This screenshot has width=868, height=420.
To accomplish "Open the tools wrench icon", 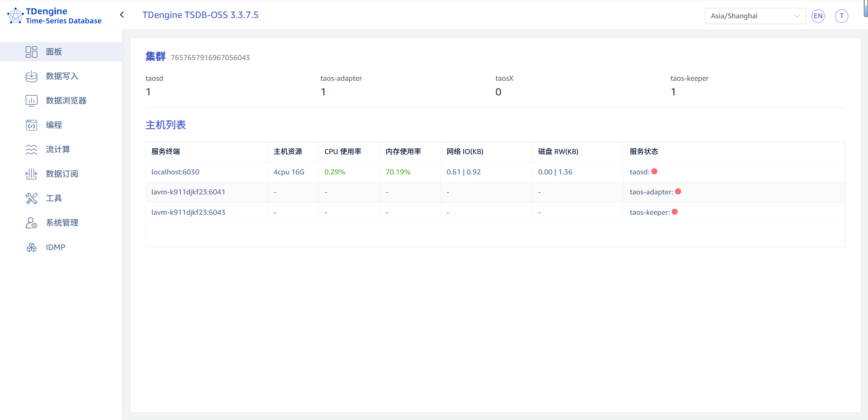I will [x=31, y=198].
